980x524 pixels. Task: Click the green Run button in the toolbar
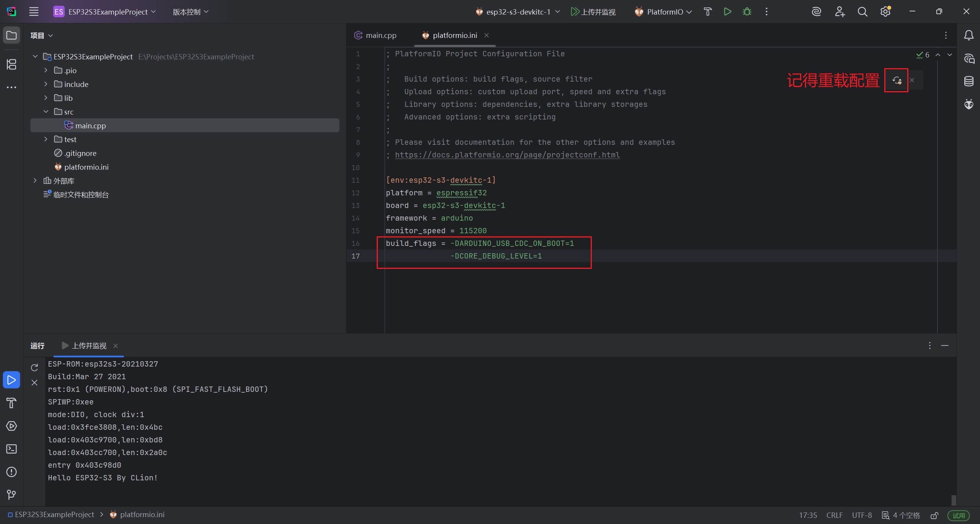[727, 12]
